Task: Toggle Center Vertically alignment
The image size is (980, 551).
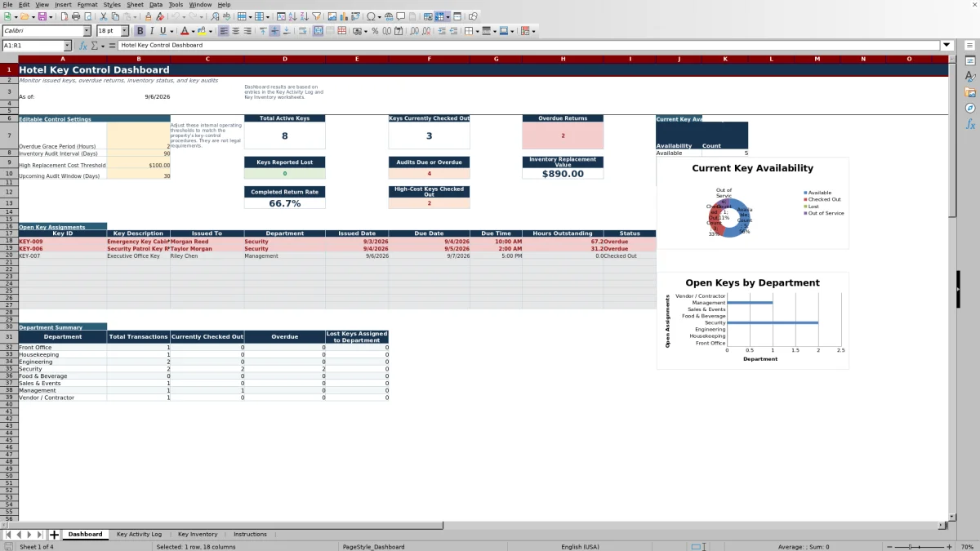Action: coord(274,31)
